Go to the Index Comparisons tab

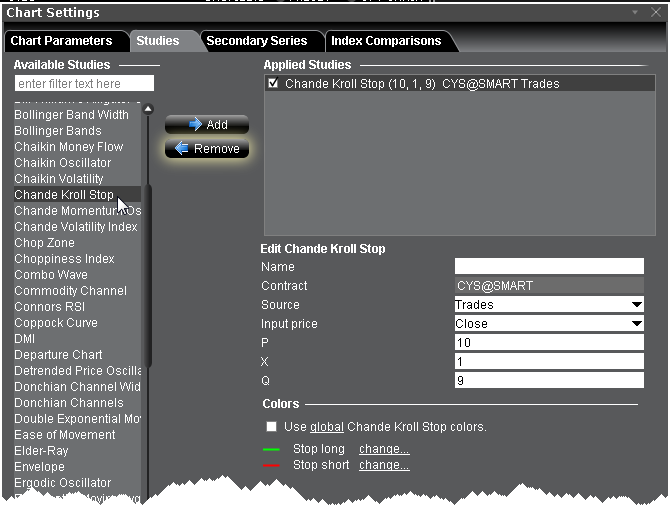pyautogui.click(x=386, y=41)
